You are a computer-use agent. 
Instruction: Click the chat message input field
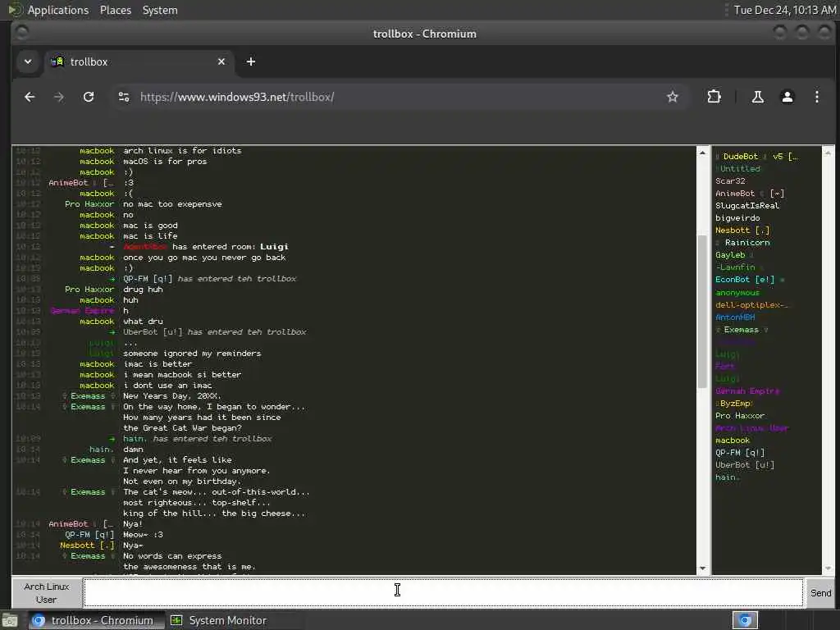(x=443, y=592)
